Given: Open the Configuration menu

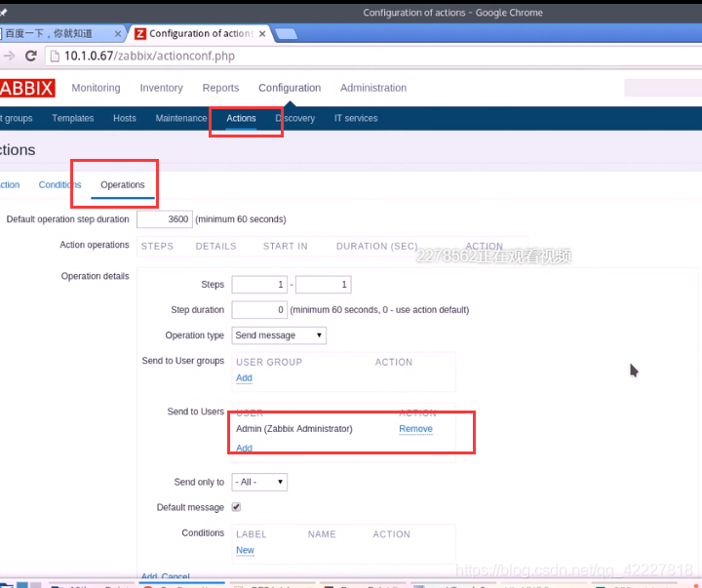Looking at the screenshot, I should tap(290, 88).
